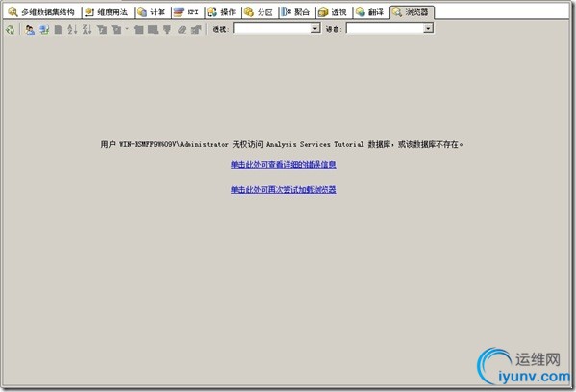Viewport: 576px width, 392px height.
Task: Click the second funnel icon beside the small arrow
Action: 116,30
